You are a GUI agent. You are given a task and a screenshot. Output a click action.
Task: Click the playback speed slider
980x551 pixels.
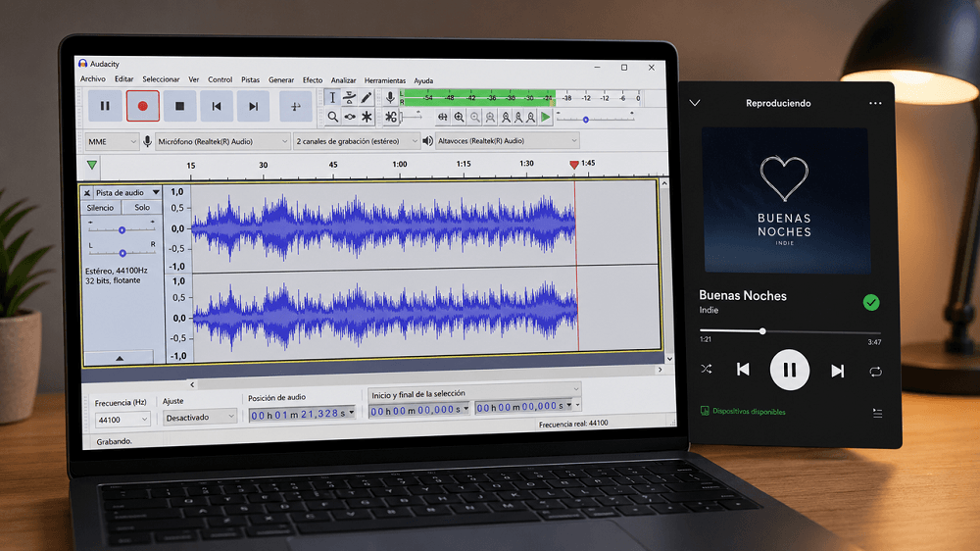pos(595,119)
